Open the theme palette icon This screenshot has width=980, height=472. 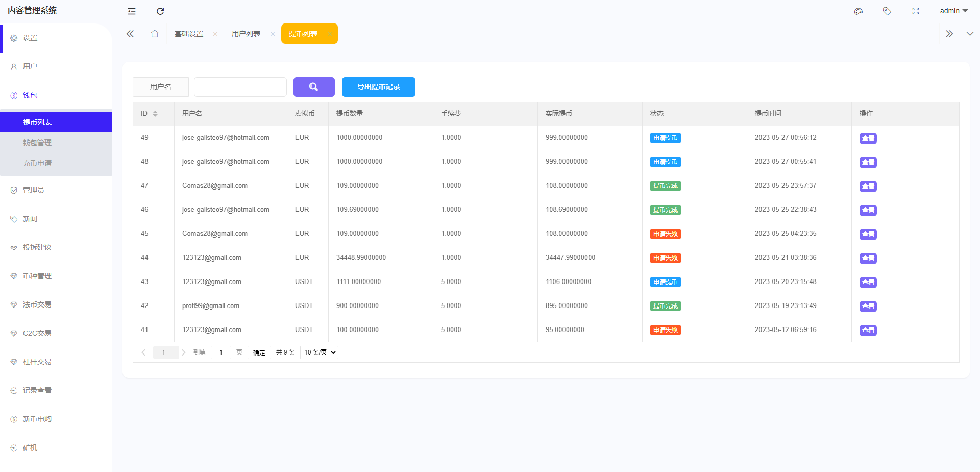tap(859, 11)
